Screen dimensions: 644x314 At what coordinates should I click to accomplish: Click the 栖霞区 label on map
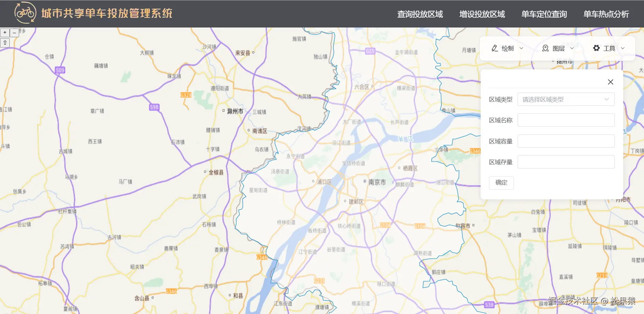pos(410,168)
